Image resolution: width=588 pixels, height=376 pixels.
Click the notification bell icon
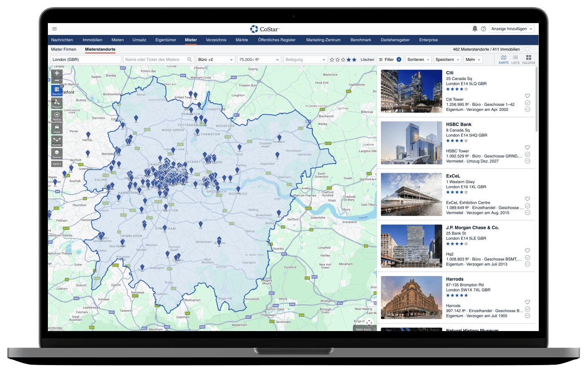(475, 29)
